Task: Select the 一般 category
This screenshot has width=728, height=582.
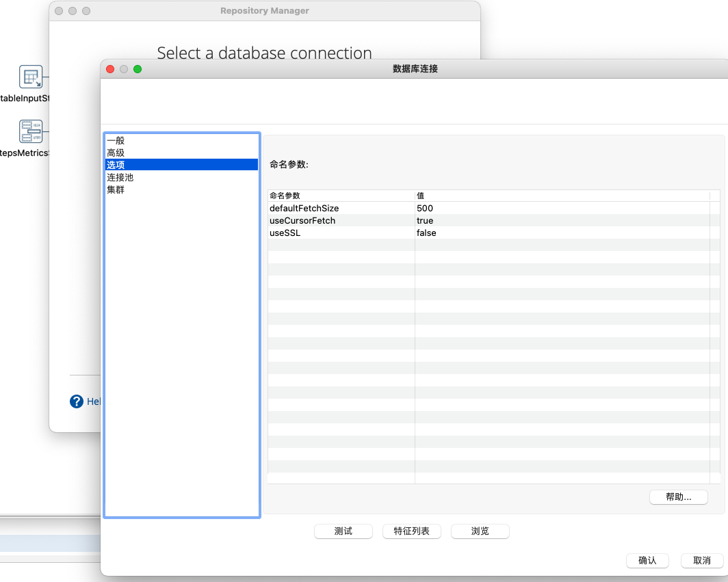Action: 181,140
